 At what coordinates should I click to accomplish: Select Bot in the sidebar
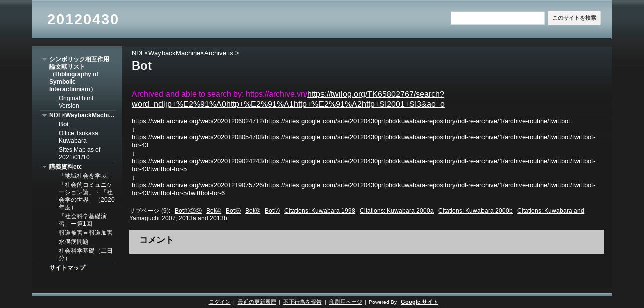[x=64, y=124]
